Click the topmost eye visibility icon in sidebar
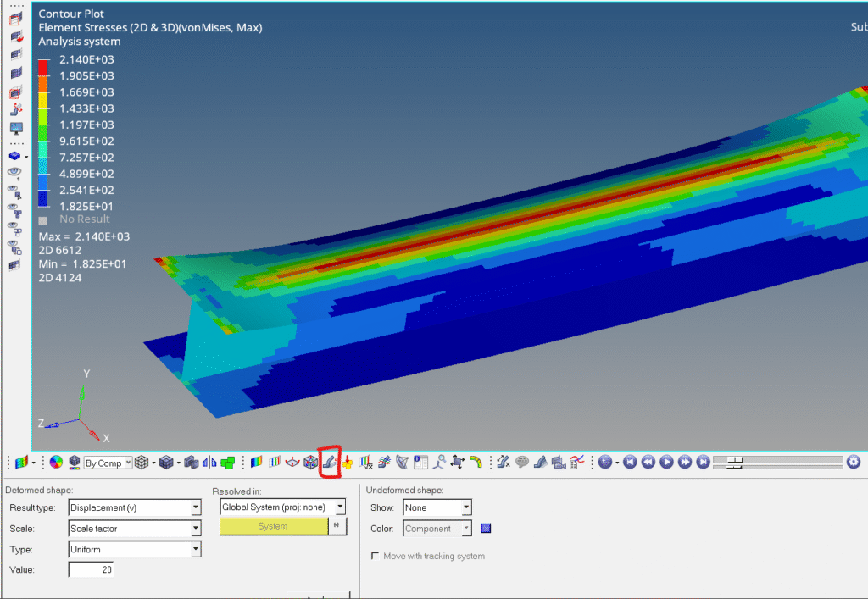The width and height of the screenshot is (868, 599). 14,172
